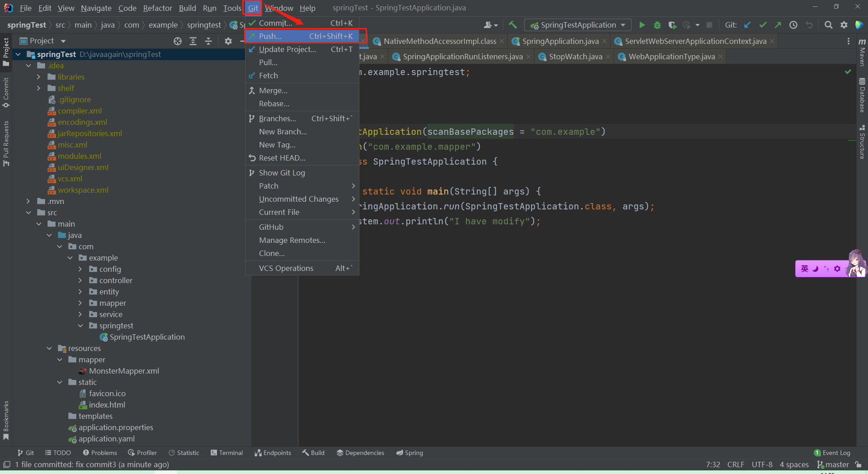Expand all nodes in Project panel
The height and width of the screenshot is (474, 868).
click(193, 41)
